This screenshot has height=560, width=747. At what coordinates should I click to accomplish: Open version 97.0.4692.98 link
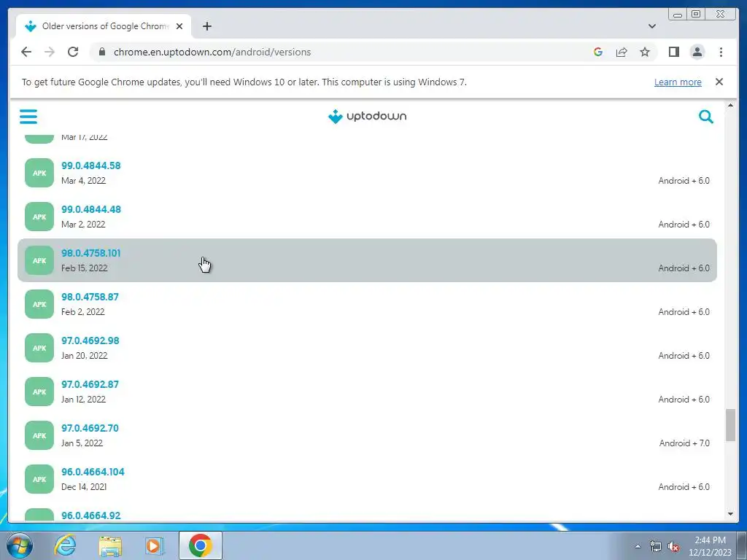pyautogui.click(x=90, y=341)
